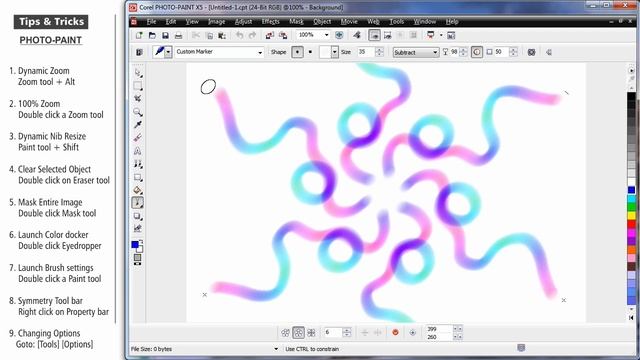Toggle the anti-aliasing circle button
Image resolution: width=640 pixels, height=360 pixels.
(x=477, y=52)
